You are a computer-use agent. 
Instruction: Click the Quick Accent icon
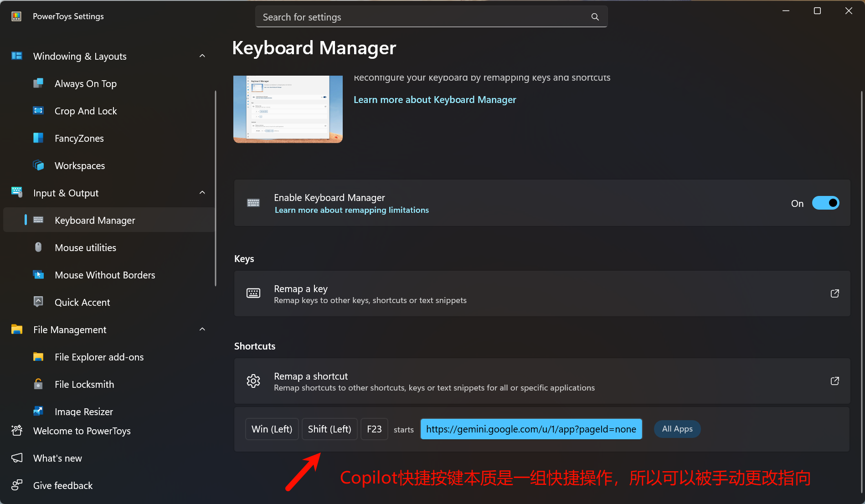[x=38, y=302]
